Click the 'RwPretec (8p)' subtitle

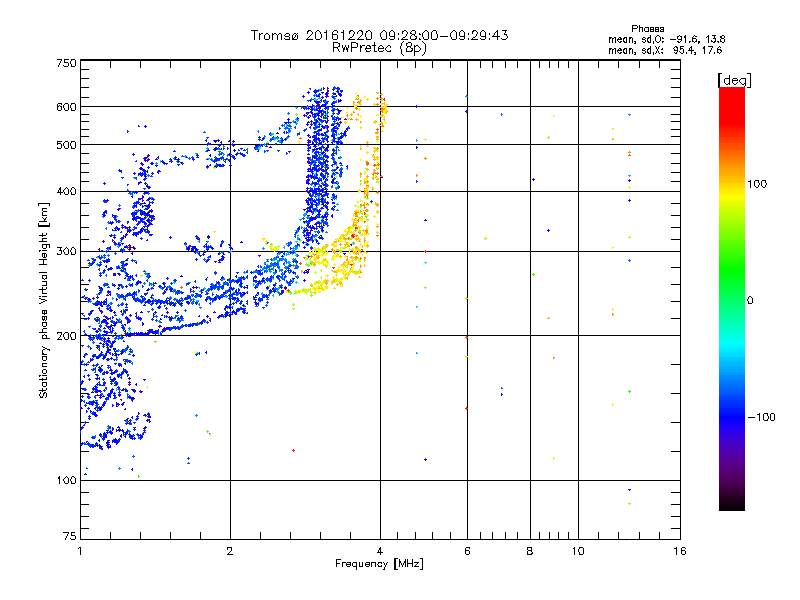pyautogui.click(x=379, y=48)
